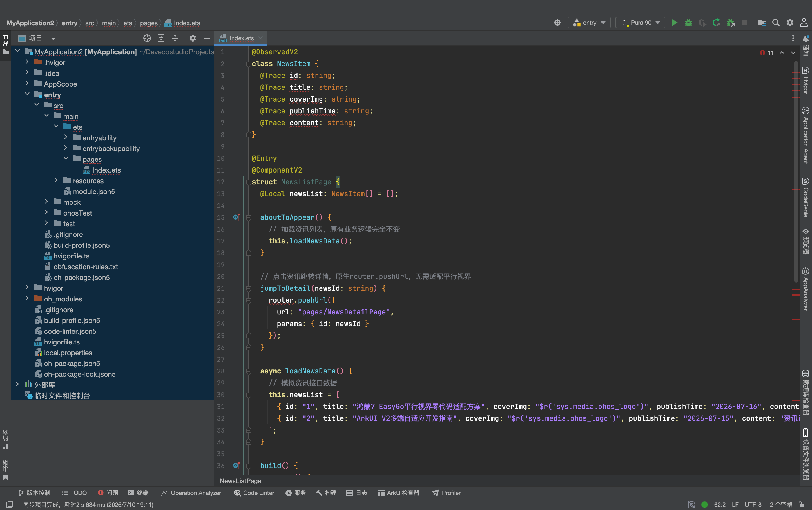Open the Code Linter tab
Screen dimensions: 812x510
(254, 493)
